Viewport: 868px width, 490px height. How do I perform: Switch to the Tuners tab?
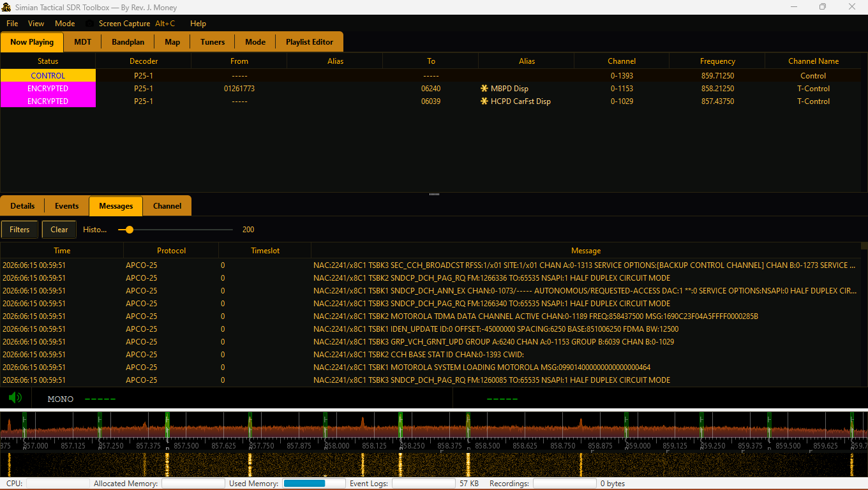pyautogui.click(x=213, y=42)
